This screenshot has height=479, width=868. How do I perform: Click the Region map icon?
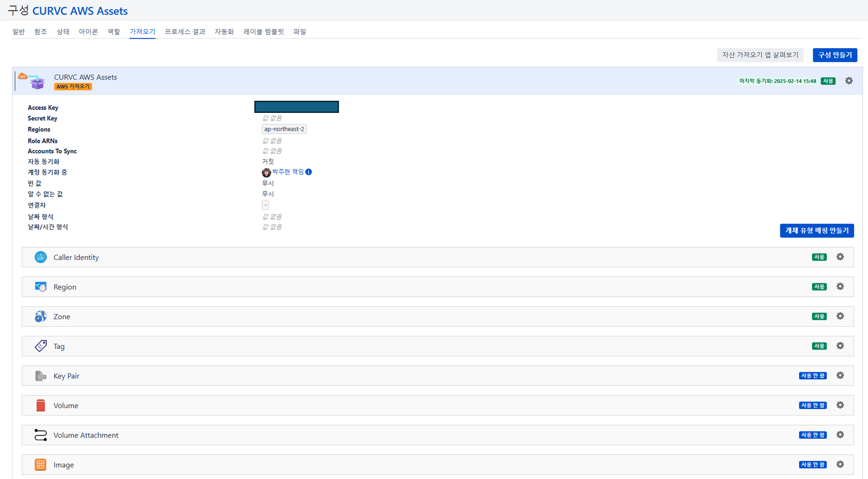click(40, 287)
